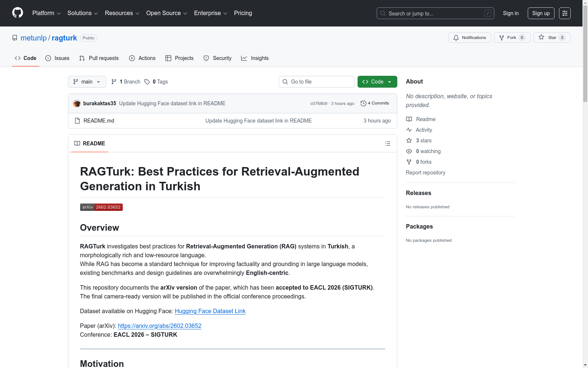The width and height of the screenshot is (588, 368).
Task: Click the magnifier icon in the top search bar
Action: tap(383, 13)
